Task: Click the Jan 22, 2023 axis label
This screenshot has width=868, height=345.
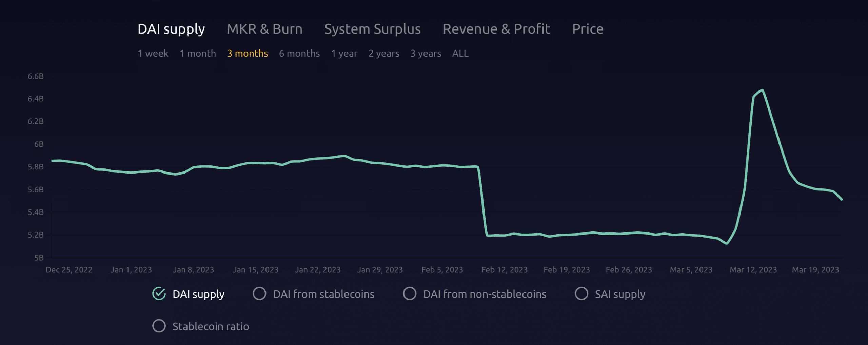Action: [x=318, y=270]
